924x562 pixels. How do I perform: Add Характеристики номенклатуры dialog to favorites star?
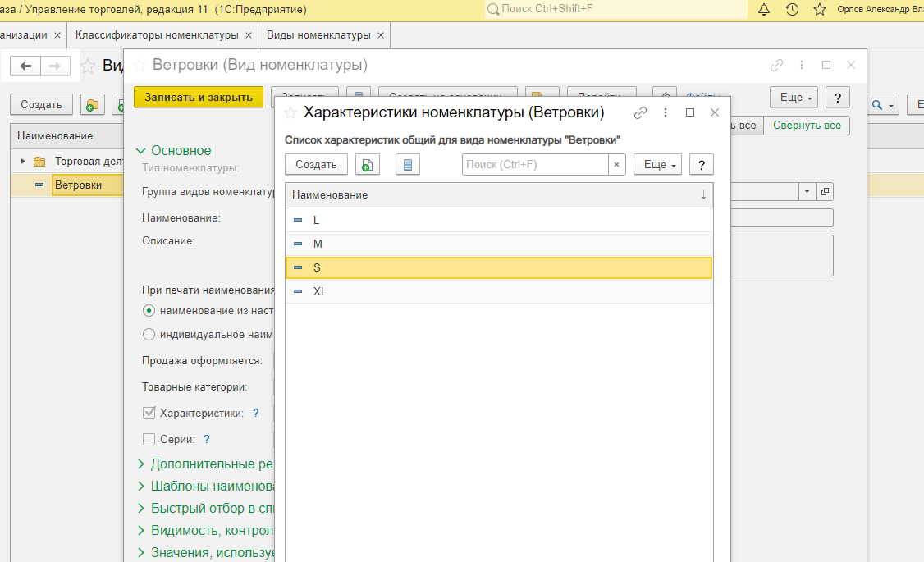pos(290,112)
